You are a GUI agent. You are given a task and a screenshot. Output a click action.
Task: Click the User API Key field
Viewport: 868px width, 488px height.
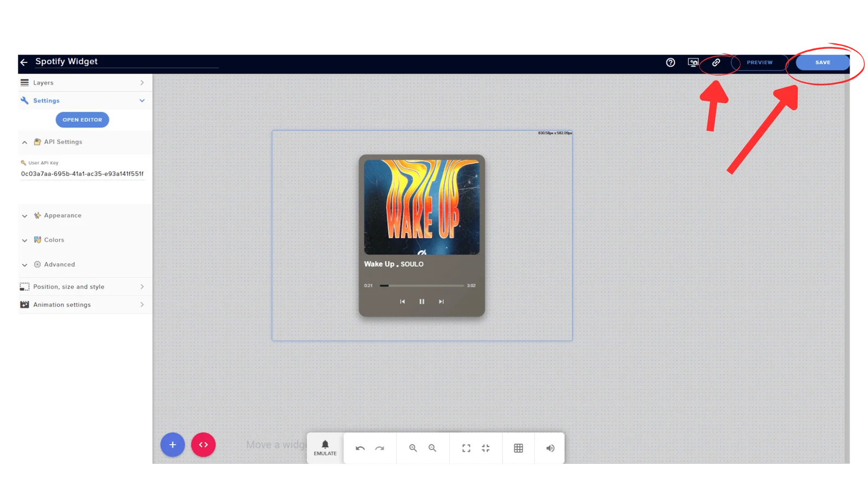tap(82, 174)
